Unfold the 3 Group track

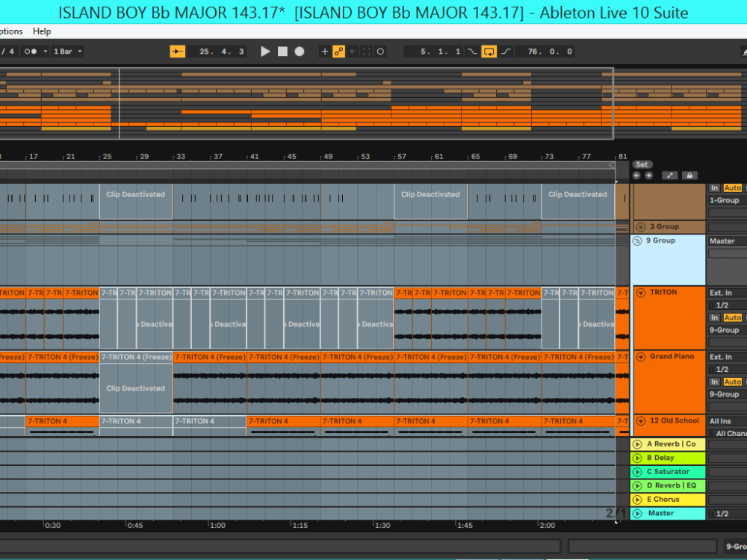coord(641,227)
